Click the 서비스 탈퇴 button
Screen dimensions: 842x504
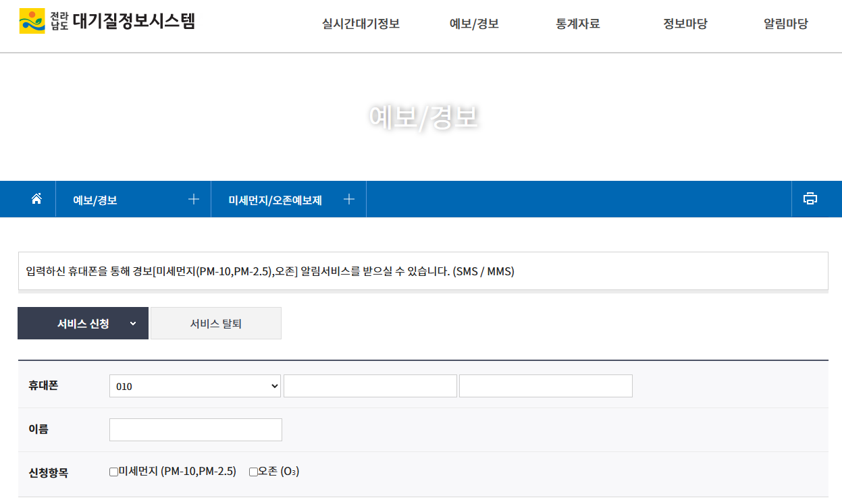click(x=215, y=323)
